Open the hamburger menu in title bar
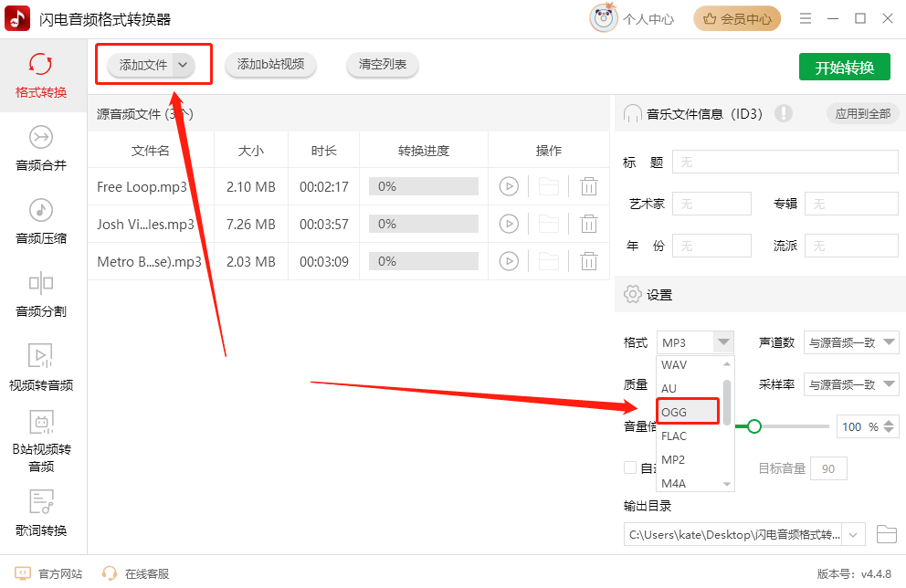This screenshot has height=588, width=906. click(x=806, y=18)
